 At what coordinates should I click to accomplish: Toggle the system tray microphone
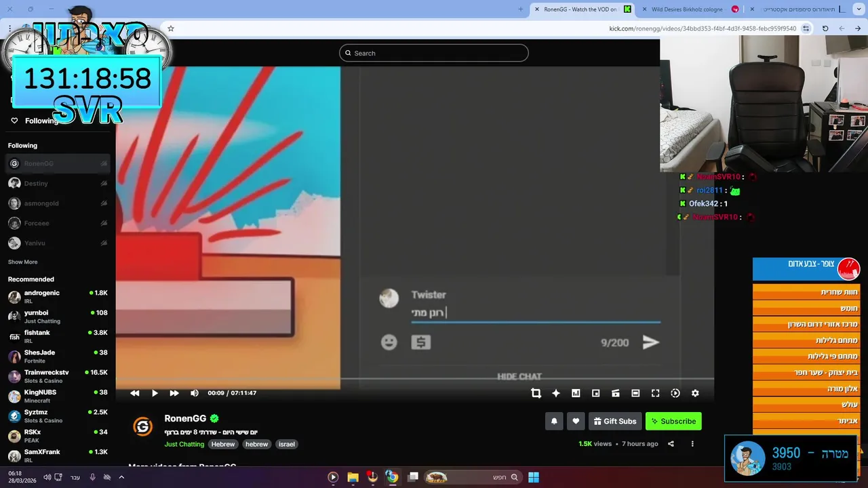[x=92, y=477]
